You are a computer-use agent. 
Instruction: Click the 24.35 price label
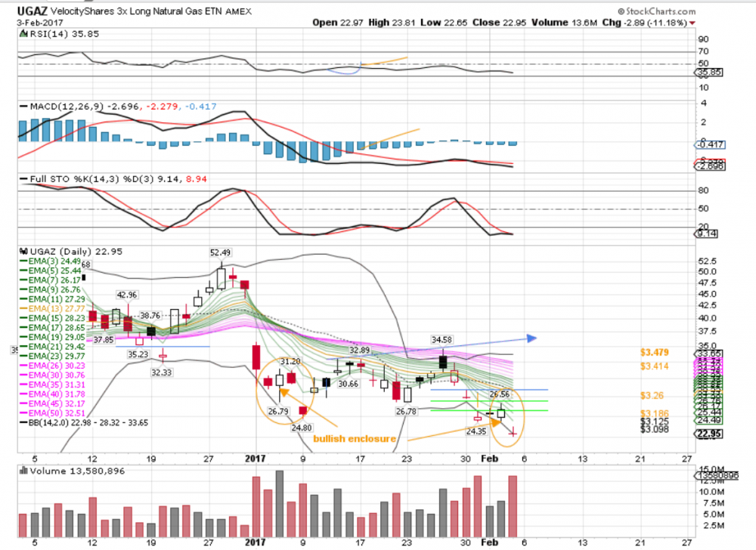476,431
